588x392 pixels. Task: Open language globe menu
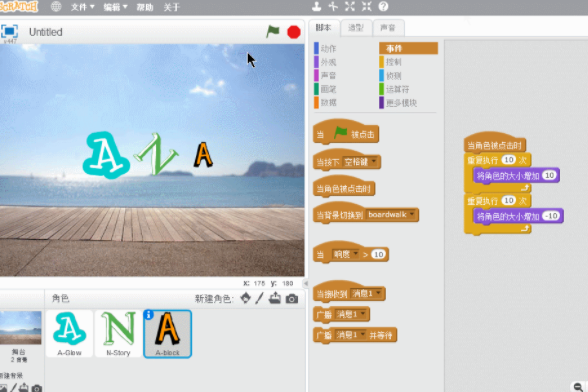point(56,7)
